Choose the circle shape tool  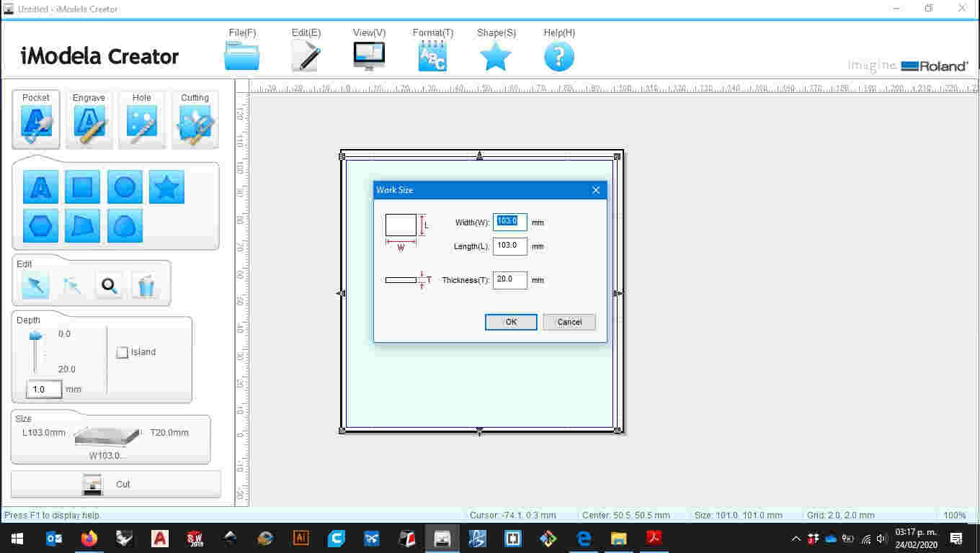coord(125,187)
